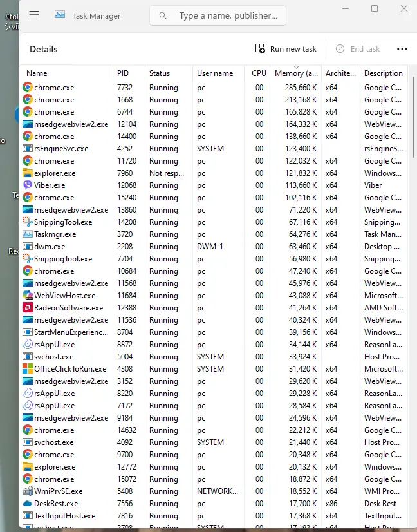
Task: Click StartMenuExperience process icon
Action: tap(28, 332)
